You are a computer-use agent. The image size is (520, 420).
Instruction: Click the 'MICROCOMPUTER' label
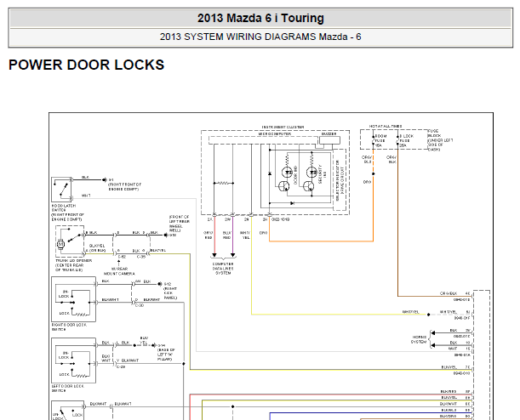tap(275, 133)
